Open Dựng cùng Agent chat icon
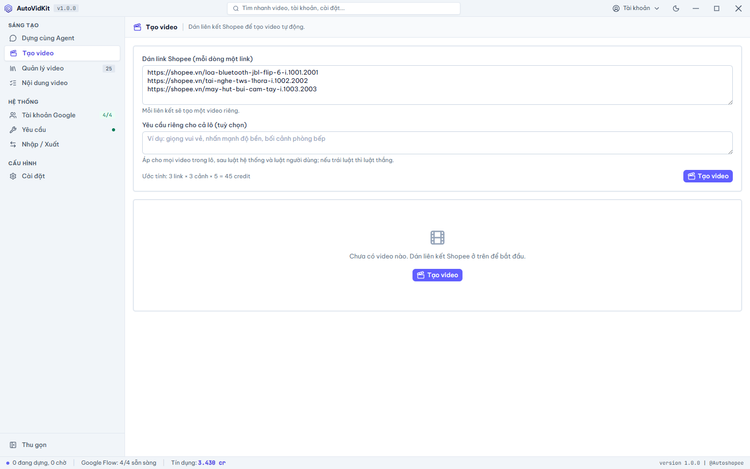This screenshot has width=750, height=469. click(13, 38)
